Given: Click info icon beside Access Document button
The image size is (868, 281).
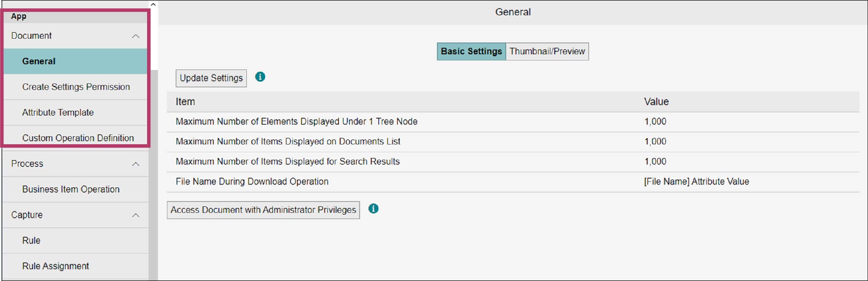Looking at the screenshot, I should (373, 209).
